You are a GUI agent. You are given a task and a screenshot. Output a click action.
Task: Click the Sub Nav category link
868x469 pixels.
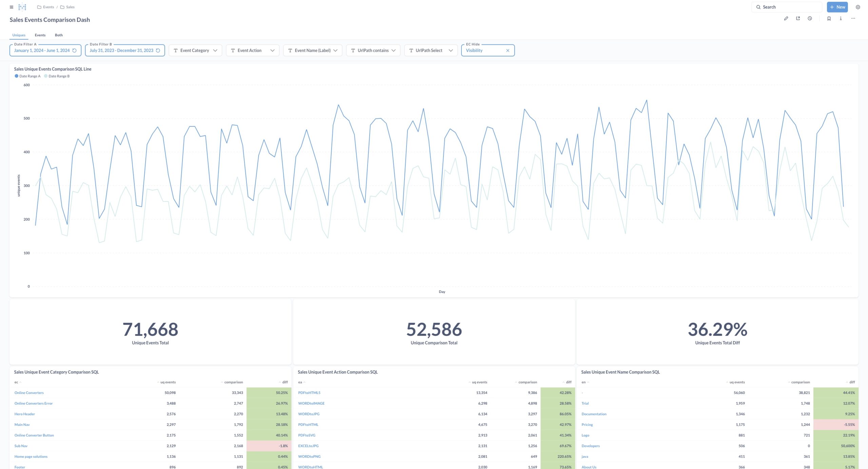click(x=21, y=446)
